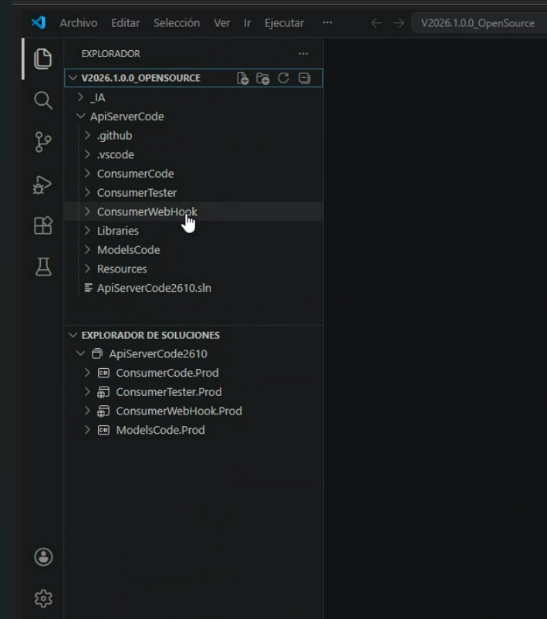This screenshot has width=547, height=619.
Task: Click the C# project icon of ModelsCode.Prod
Action: (103, 430)
